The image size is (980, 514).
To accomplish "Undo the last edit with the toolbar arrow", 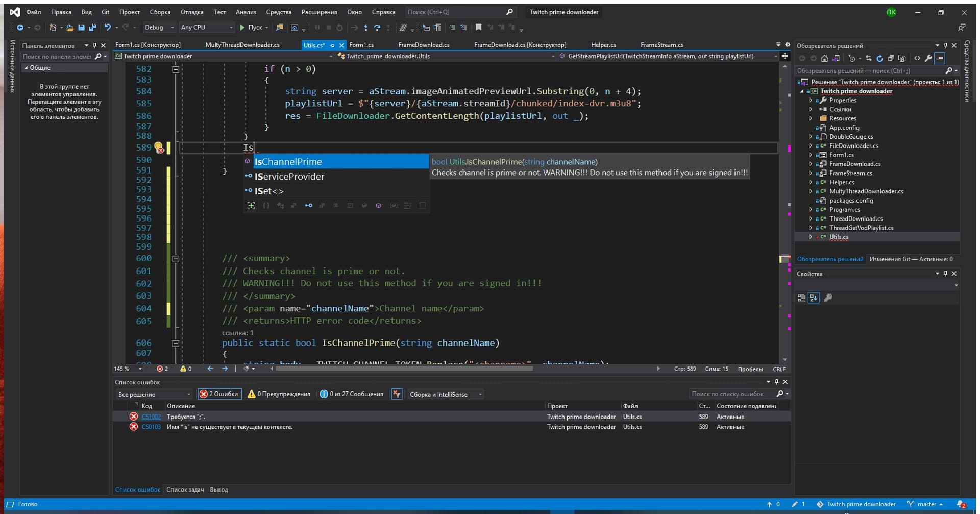I will point(107,27).
